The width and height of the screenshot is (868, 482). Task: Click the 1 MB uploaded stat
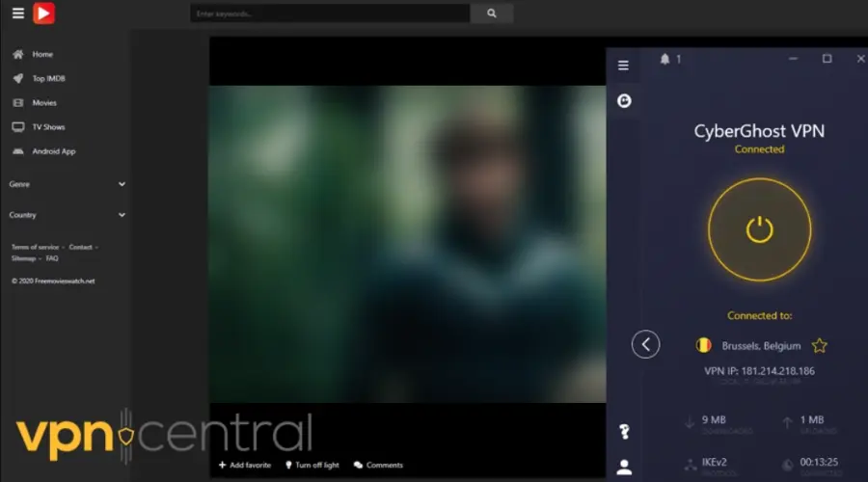tap(811, 420)
